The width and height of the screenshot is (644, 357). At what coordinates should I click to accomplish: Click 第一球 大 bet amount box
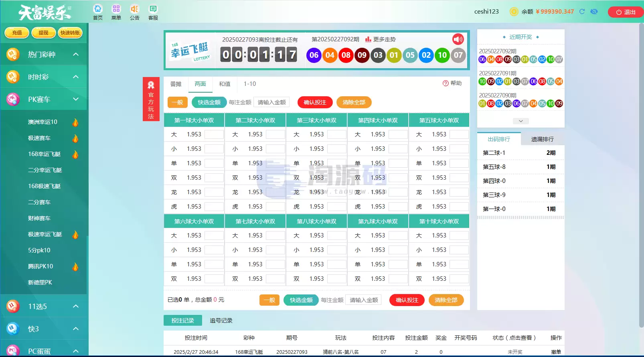[x=214, y=134]
